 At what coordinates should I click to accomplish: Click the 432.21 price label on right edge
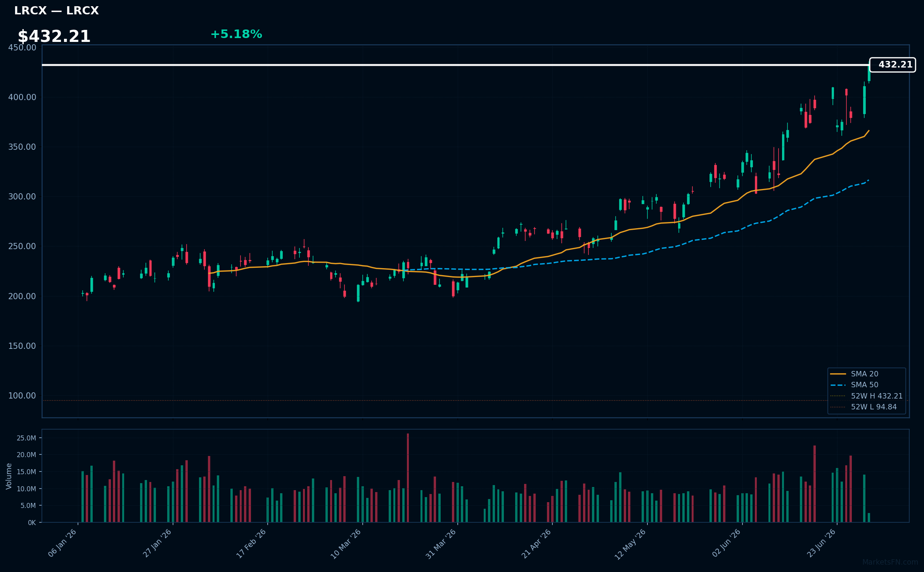coord(893,65)
